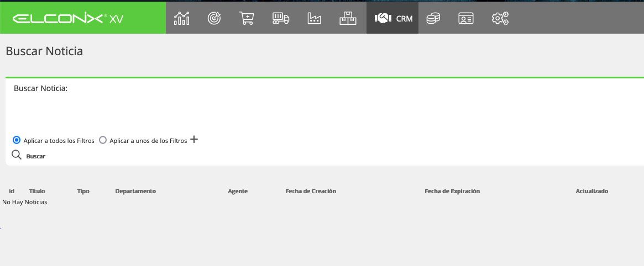644x266 pixels.
Task: Sort by Título column header
Action: [37, 191]
